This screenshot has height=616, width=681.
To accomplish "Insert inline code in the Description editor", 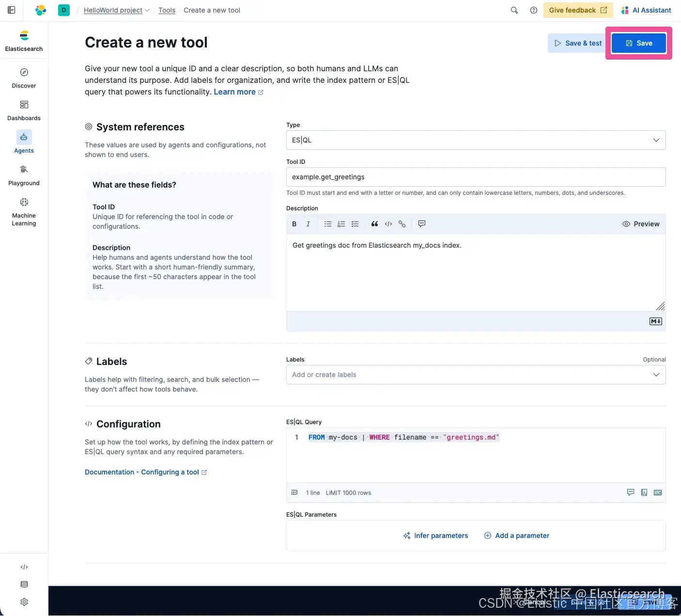I will (x=388, y=224).
